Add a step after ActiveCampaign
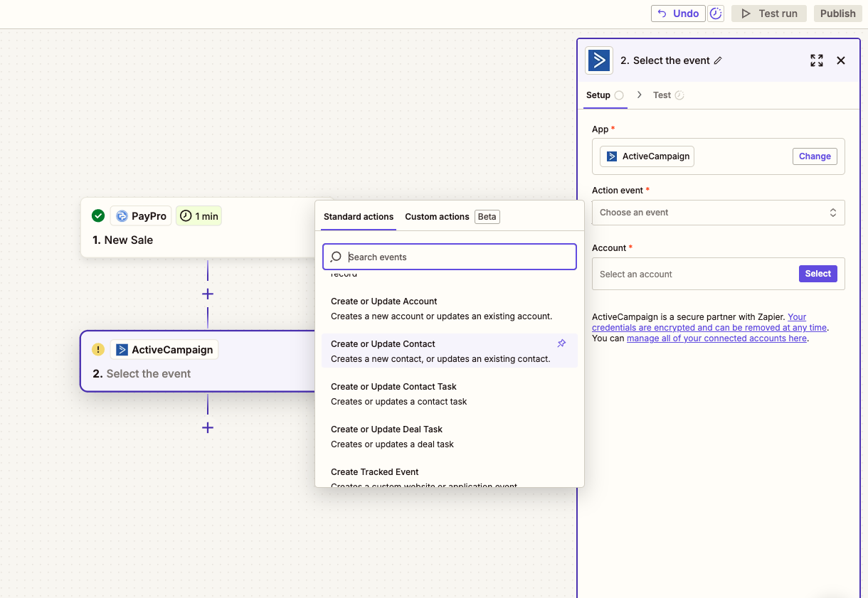This screenshot has width=868, height=598. tap(208, 427)
